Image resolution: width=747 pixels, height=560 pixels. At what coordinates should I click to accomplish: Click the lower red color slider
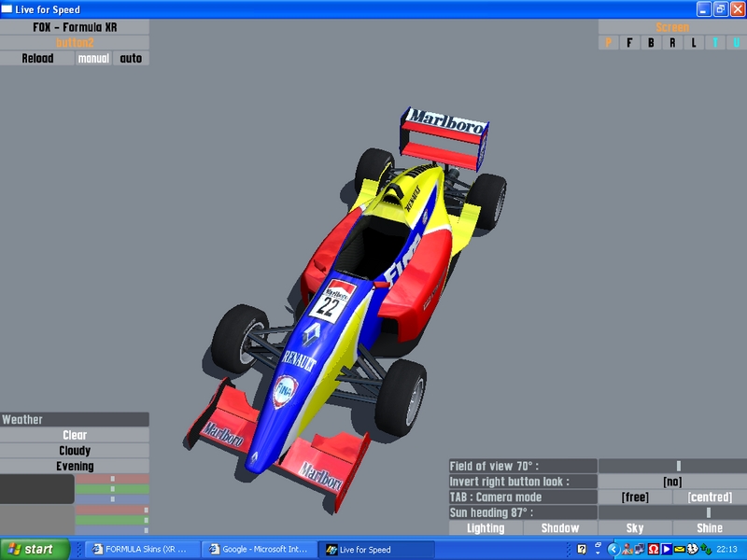coord(112,510)
